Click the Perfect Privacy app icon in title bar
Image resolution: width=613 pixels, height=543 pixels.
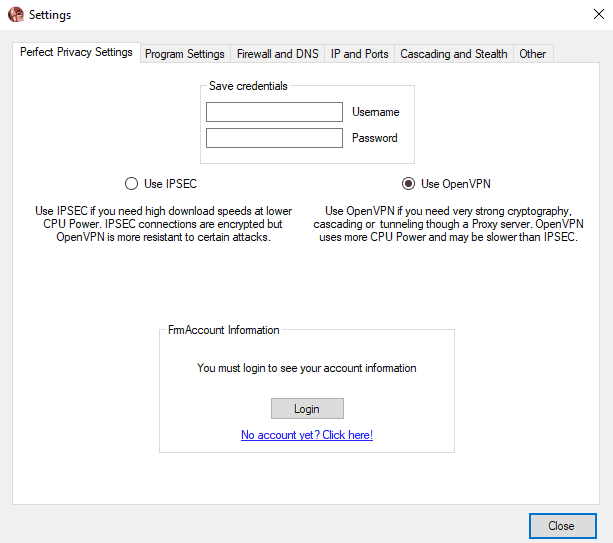tap(15, 15)
